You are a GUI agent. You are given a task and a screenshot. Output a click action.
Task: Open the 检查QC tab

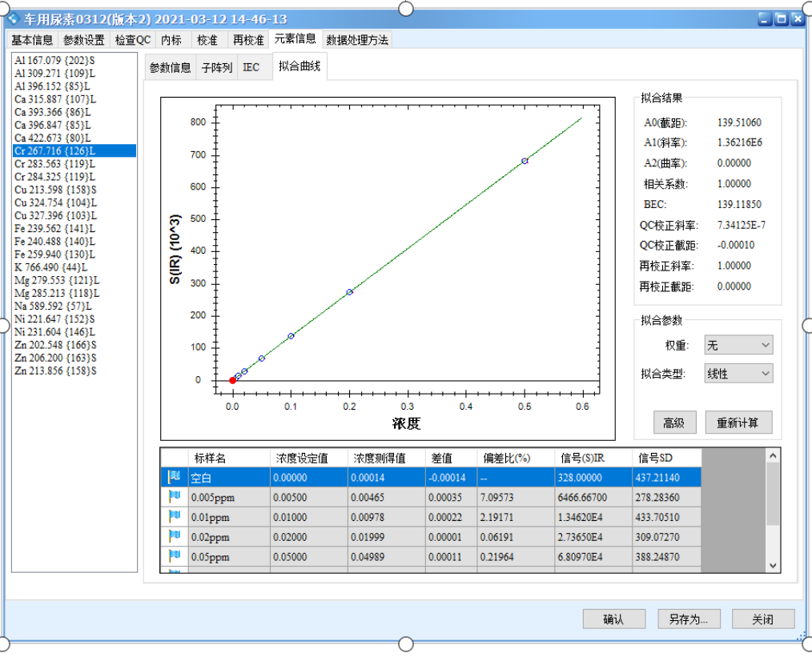coord(133,40)
